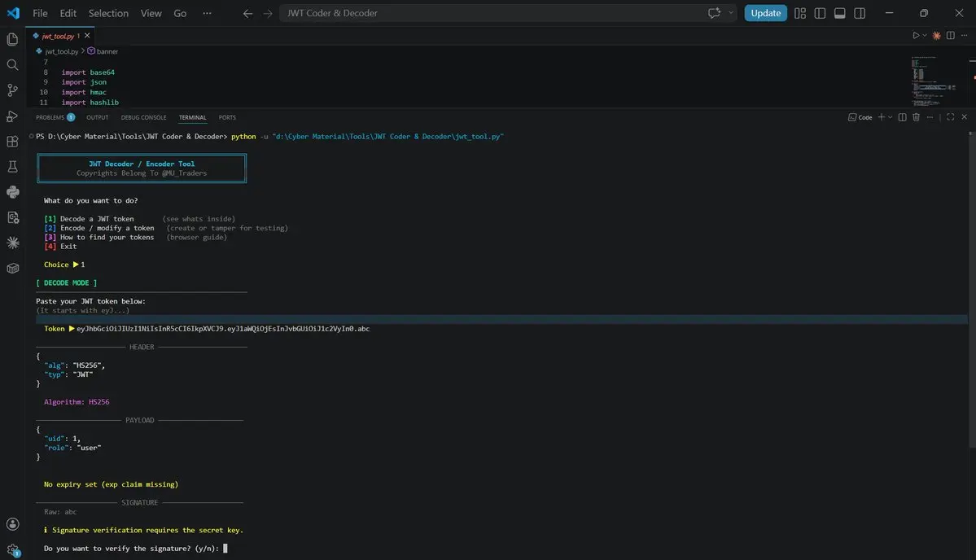Click the '[ DECODE MODE ]' heading text
This screenshot has width=976, height=560.
tap(67, 282)
